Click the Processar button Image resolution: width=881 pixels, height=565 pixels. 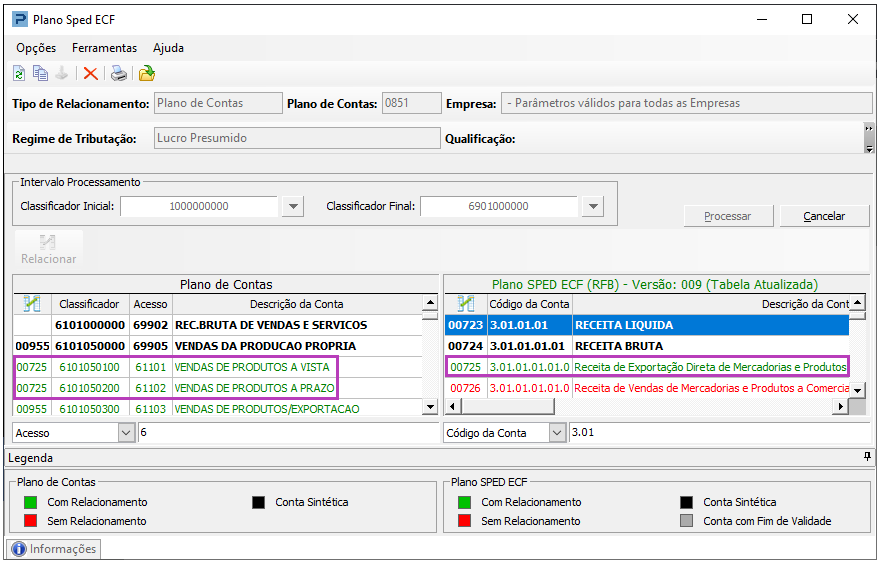click(x=728, y=216)
